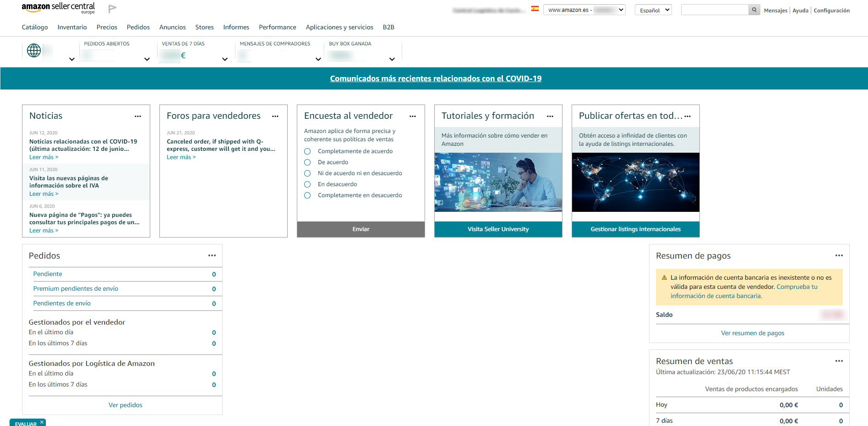This screenshot has height=426, width=868.
Task: Click the magnifier search button
Action: (x=754, y=10)
